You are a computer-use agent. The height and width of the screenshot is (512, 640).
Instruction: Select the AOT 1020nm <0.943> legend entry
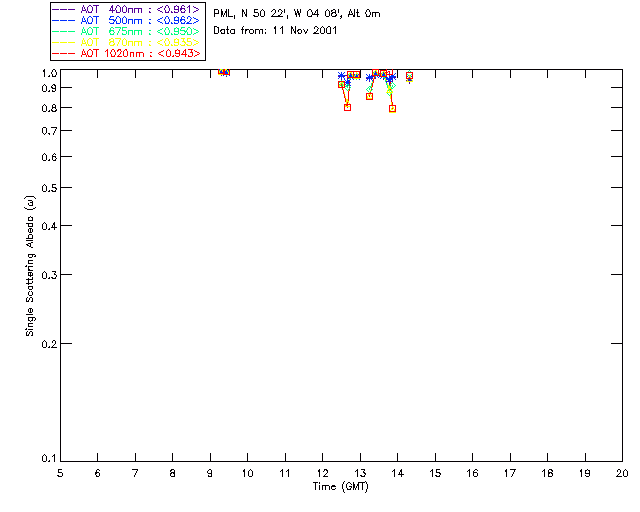coord(127,53)
